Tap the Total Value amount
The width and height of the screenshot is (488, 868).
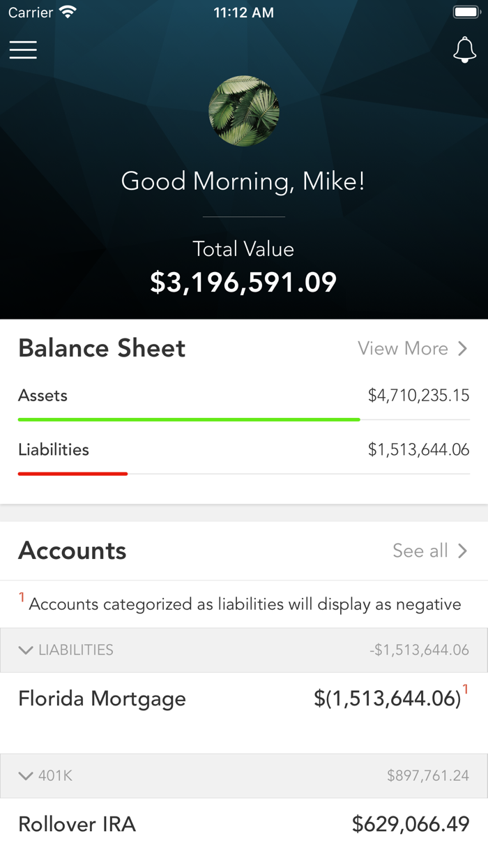pos(243,282)
